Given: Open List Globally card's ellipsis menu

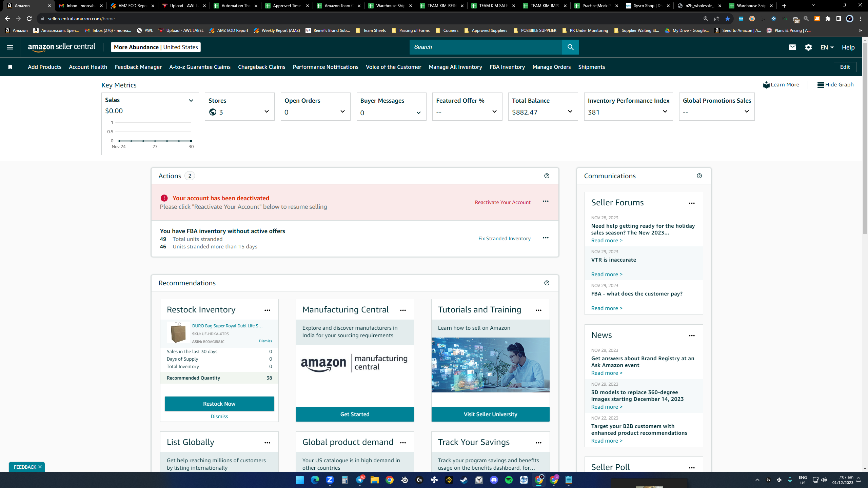Looking at the screenshot, I should (x=267, y=443).
